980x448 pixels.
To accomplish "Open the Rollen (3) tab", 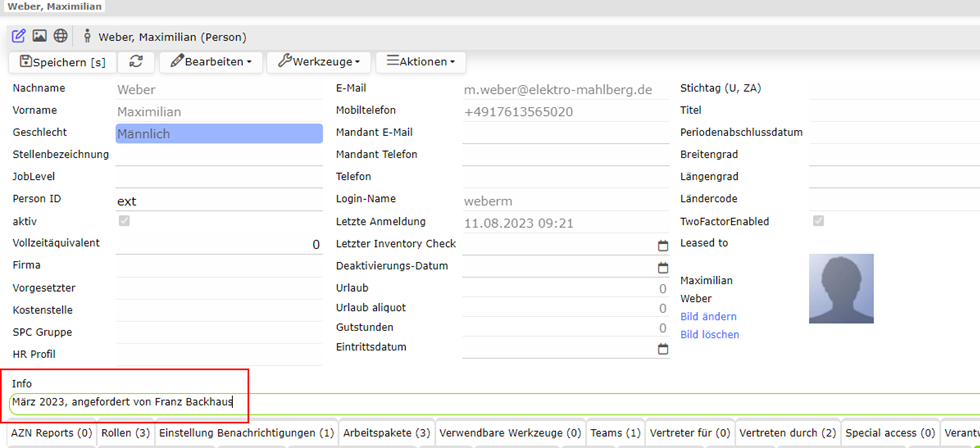I will [125, 432].
